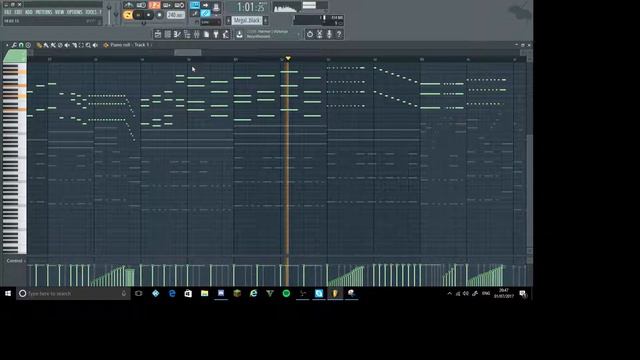The height and width of the screenshot is (360, 640).
Task: Open the OPTIONS menu
Action: [75, 12]
